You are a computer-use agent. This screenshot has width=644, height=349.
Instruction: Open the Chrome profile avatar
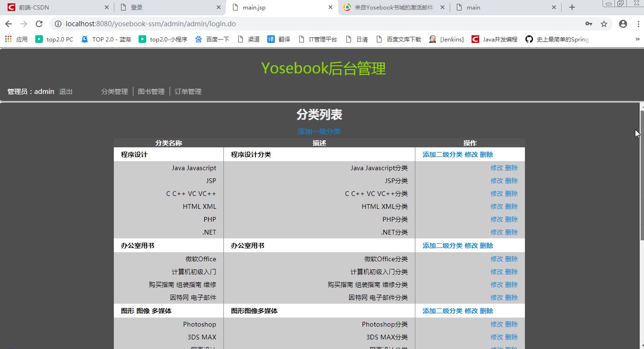pyautogui.click(x=623, y=24)
